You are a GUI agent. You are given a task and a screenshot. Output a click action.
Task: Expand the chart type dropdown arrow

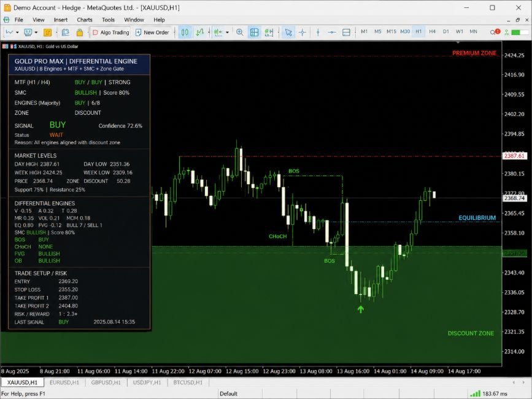[17, 33]
